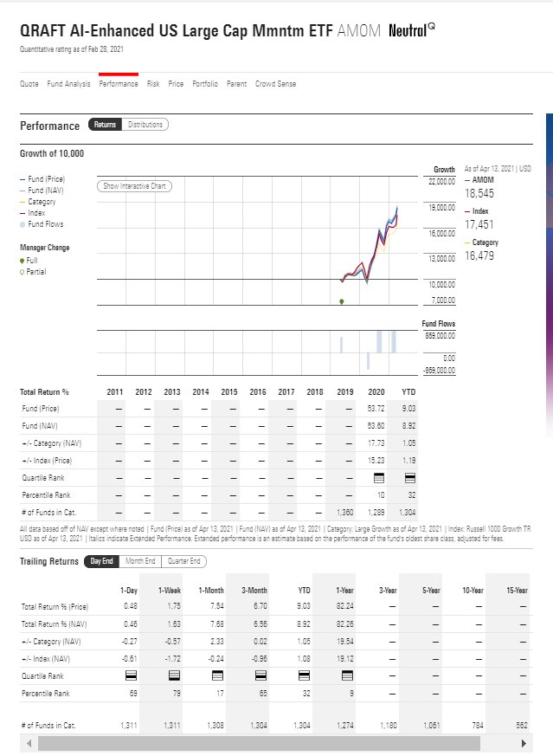
Task: Click the 1-Year Total Return Price 82.24
Action: click(345, 606)
